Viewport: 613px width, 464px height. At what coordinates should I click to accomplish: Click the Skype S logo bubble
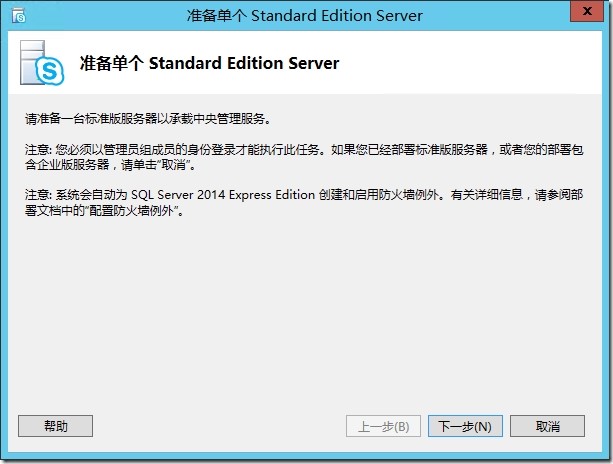tap(50, 71)
